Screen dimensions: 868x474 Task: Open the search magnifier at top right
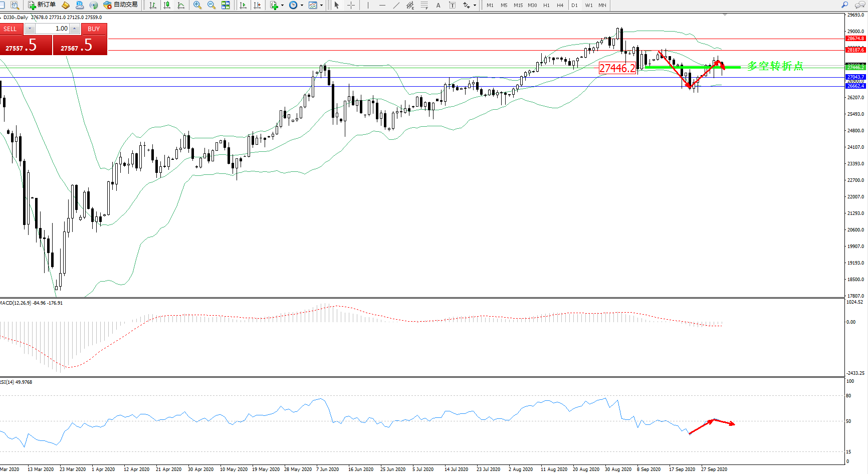click(x=845, y=5)
